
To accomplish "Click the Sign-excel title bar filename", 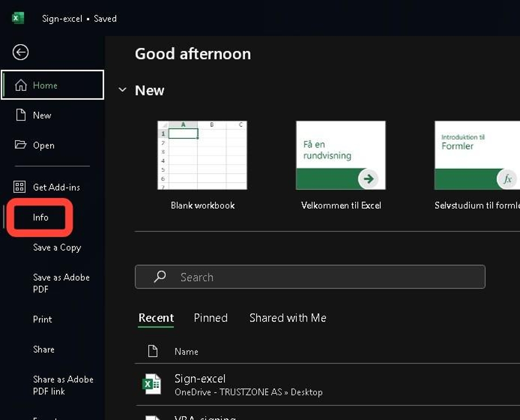I will (x=62, y=19).
